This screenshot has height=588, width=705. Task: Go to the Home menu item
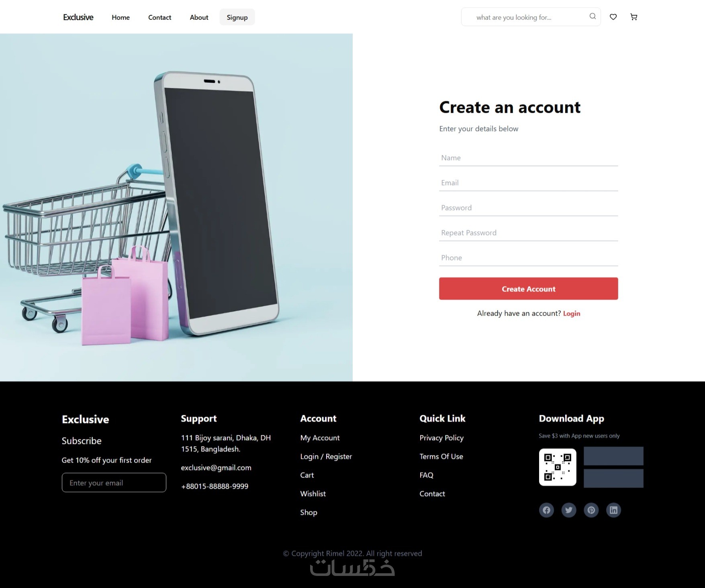coord(121,17)
